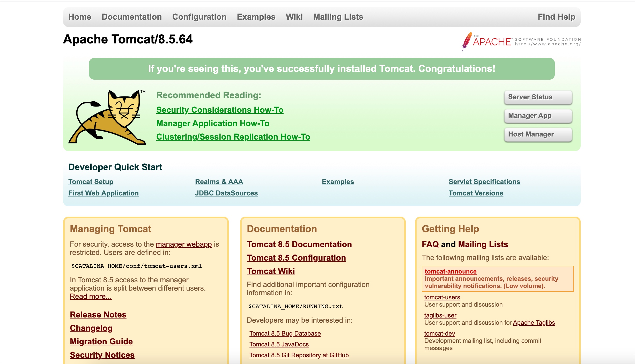
Task: Open Tomcat 8.5 Configuration documentation link
Action: pos(296,258)
